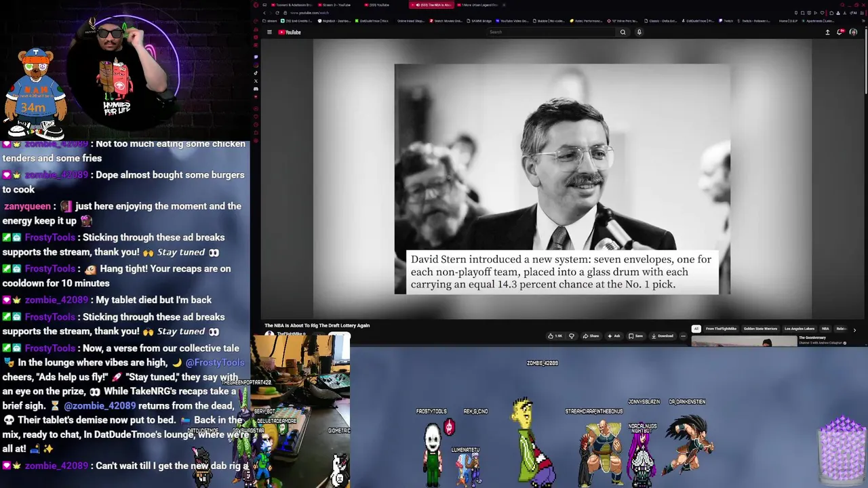The width and height of the screenshot is (868, 488).
Task: Switch to the first Toonami browser tab
Action: tap(291, 5)
